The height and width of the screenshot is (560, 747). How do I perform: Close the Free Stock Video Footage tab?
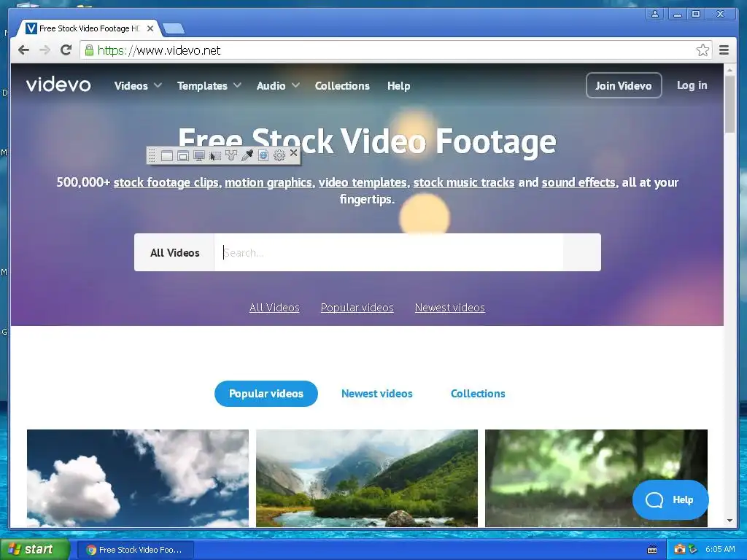150,28
